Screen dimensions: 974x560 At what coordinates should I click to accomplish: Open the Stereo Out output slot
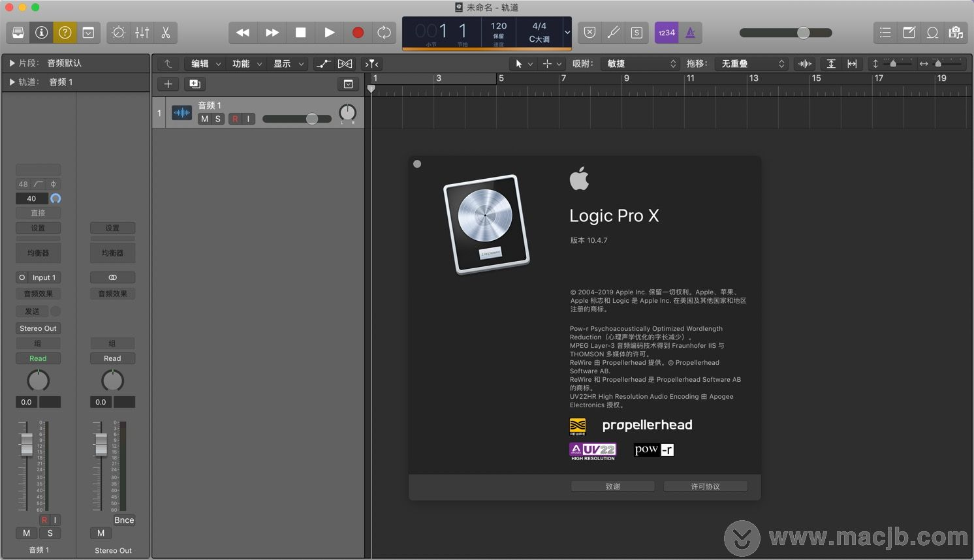click(39, 328)
